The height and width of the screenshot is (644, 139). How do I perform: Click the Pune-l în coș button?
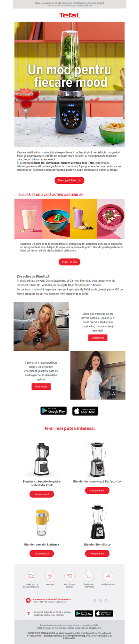click(x=69, y=262)
